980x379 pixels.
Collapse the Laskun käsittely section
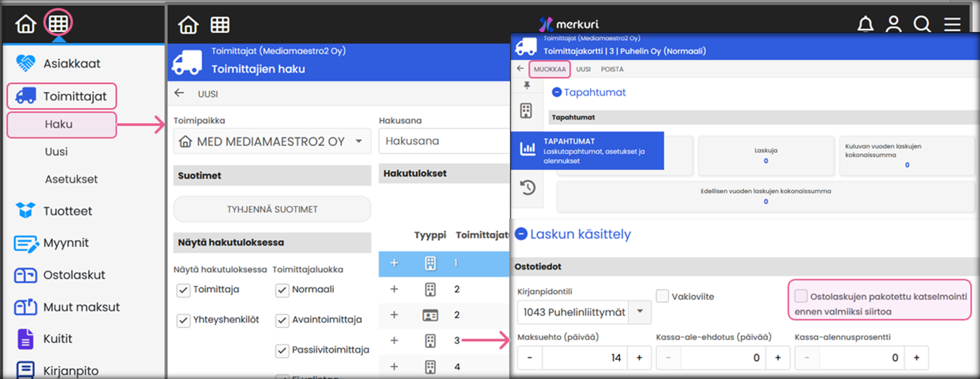pos(521,234)
